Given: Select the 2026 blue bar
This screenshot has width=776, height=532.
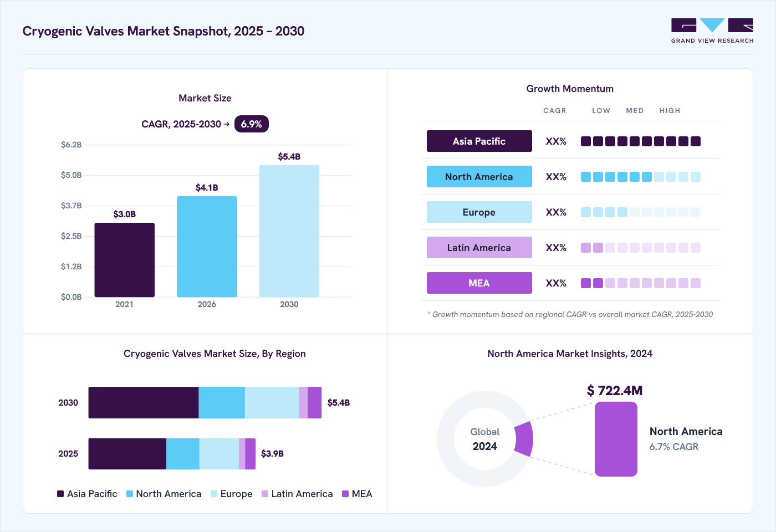Looking at the screenshot, I should [x=207, y=247].
